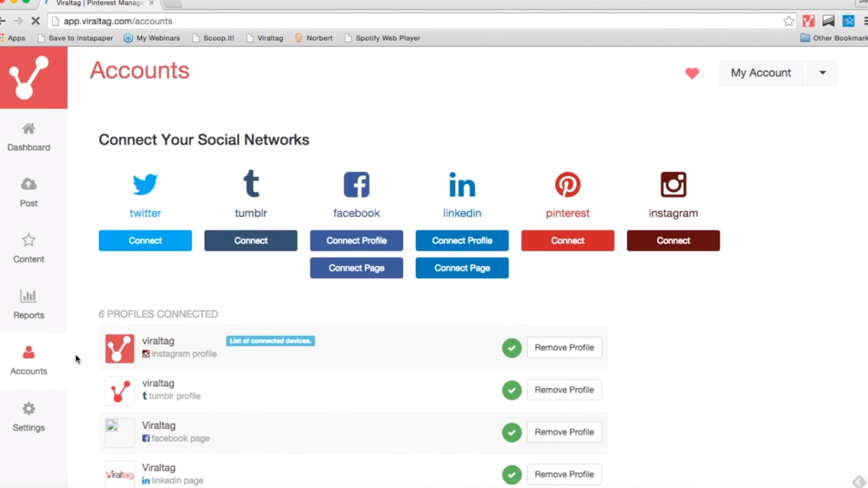Open Reports bar chart icon

pos(29,296)
